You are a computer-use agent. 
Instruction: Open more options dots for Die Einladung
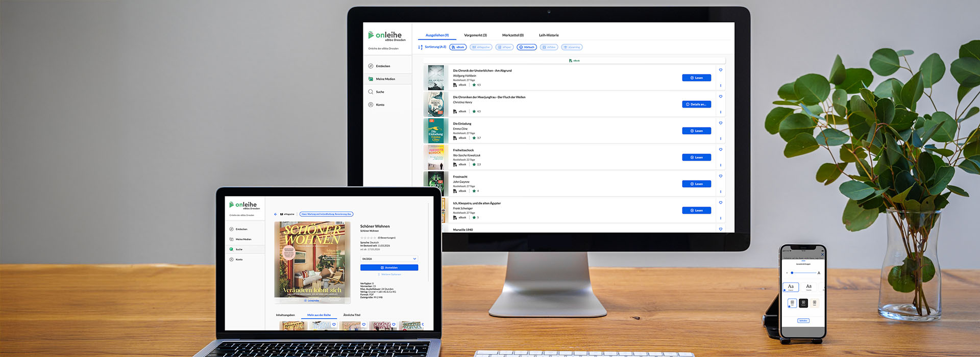721,139
